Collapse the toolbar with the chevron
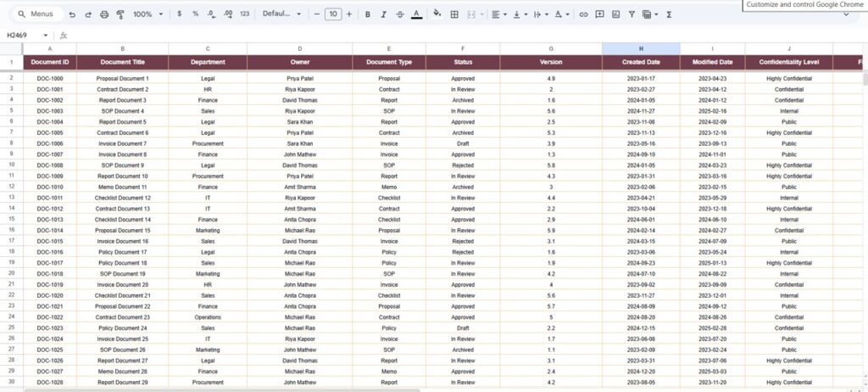The height and width of the screenshot is (392, 868). tap(846, 14)
